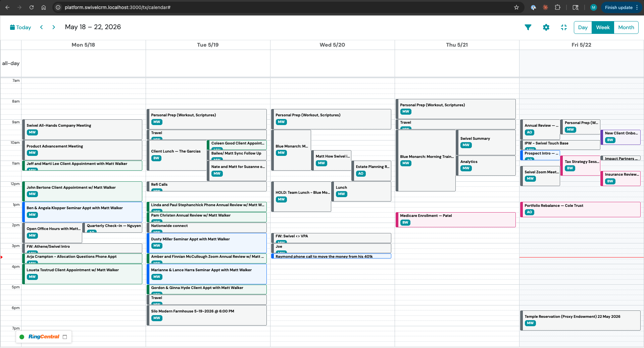644x348 pixels.
Task: Reload the page in browser
Action: point(32,7)
